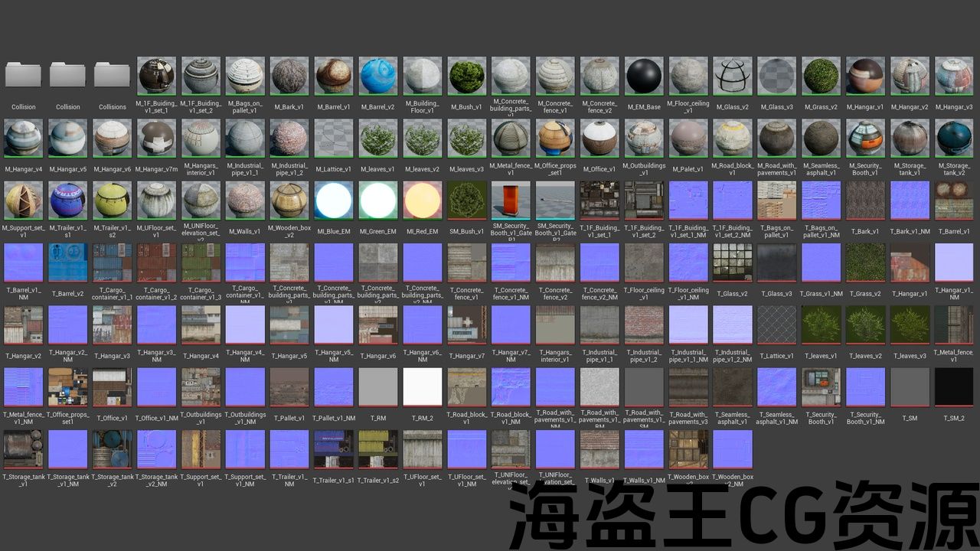This screenshot has height=551, width=980.
Task: Select the T_Glass_v2 texture thumbnail
Action: (733, 262)
